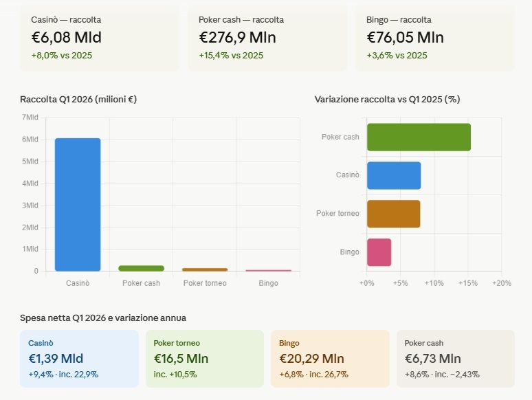Click the '+20%' x-axis tick label

(502, 283)
